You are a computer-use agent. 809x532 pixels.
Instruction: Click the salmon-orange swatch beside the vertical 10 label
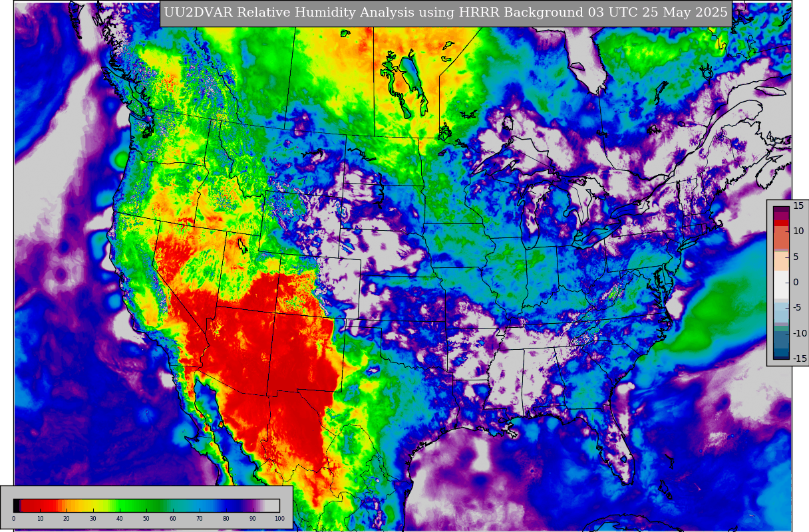tap(781, 237)
